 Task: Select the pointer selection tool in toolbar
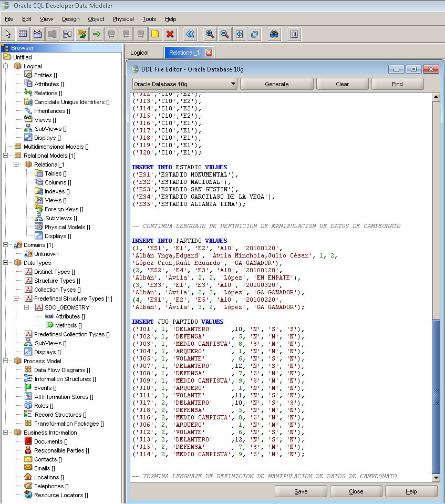coord(7,34)
